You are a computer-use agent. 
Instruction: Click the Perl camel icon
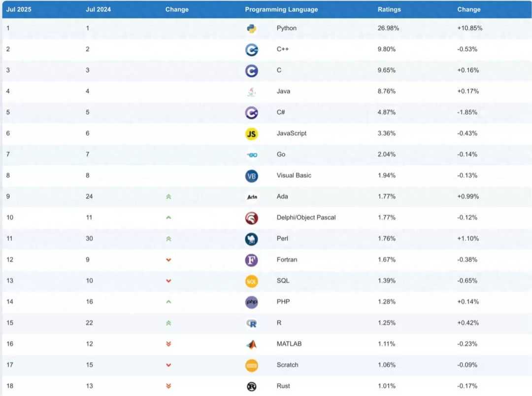(x=251, y=239)
